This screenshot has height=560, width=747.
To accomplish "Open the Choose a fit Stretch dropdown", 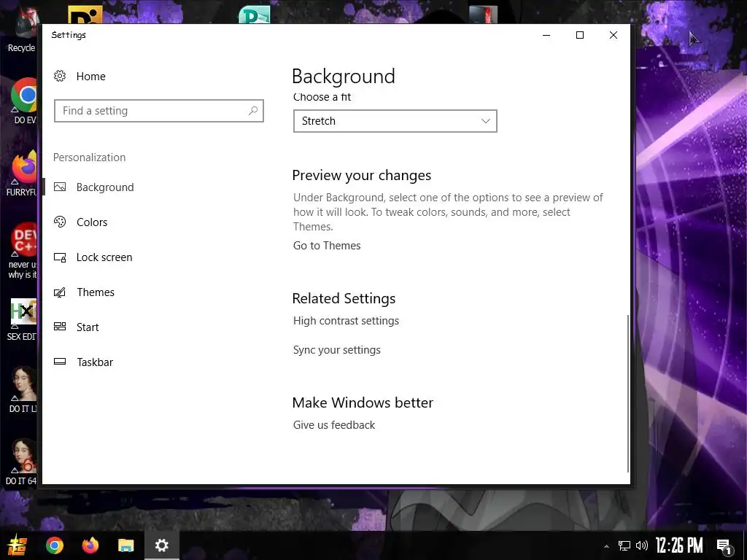I will [395, 121].
